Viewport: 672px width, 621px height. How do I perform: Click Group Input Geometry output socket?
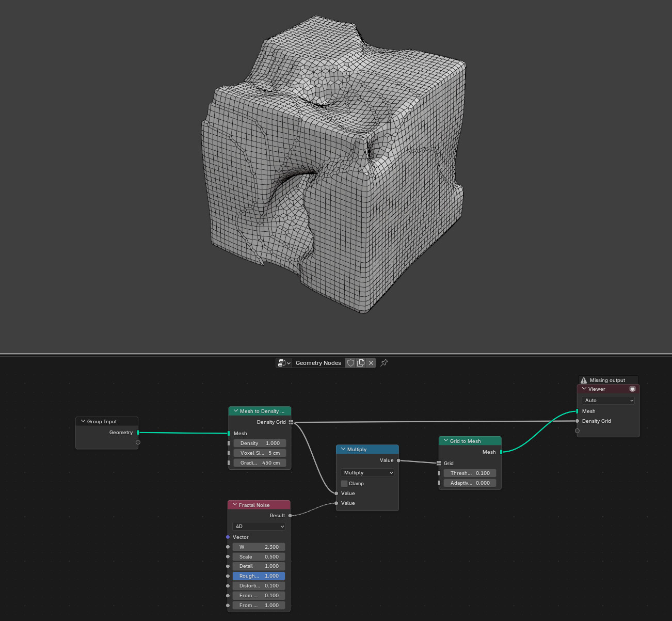[138, 433]
